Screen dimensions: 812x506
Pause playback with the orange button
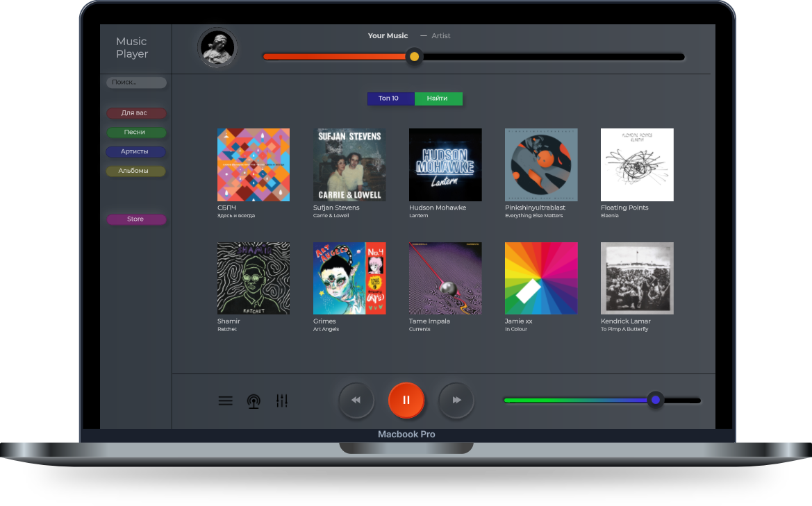tap(406, 400)
